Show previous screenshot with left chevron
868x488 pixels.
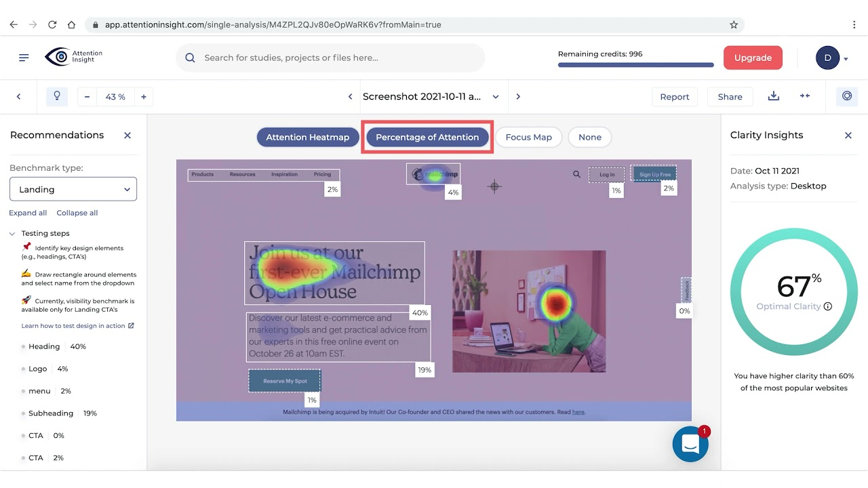(350, 97)
